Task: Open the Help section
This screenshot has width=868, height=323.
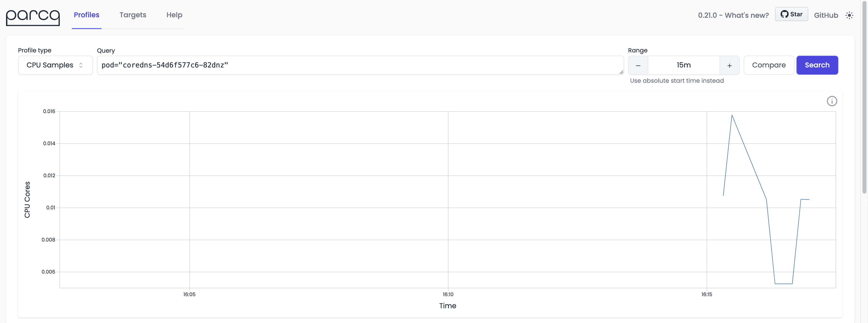Action: pyautogui.click(x=174, y=15)
